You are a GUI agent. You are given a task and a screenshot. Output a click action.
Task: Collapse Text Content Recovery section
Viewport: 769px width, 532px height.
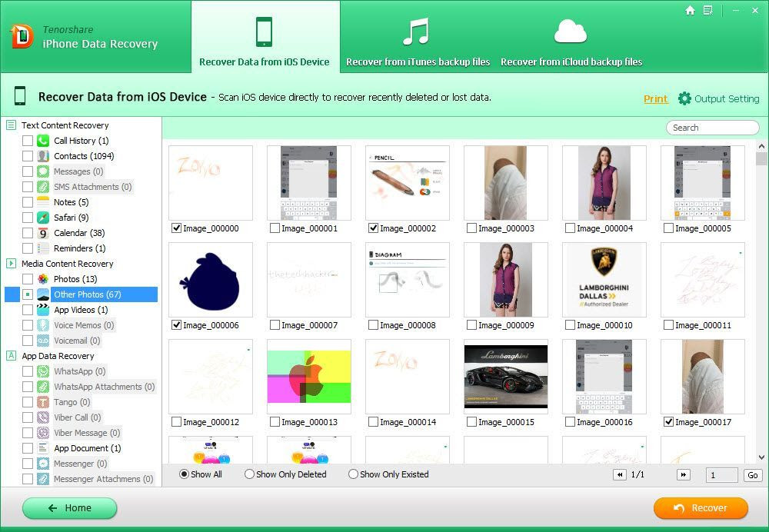point(11,125)
